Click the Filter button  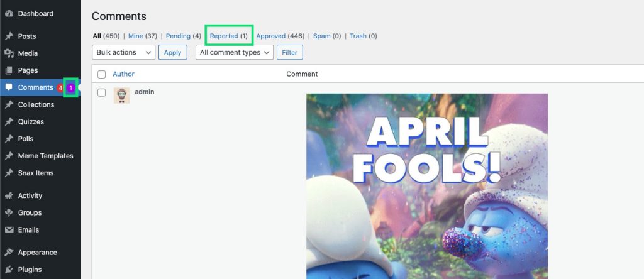tap(290, 53)
